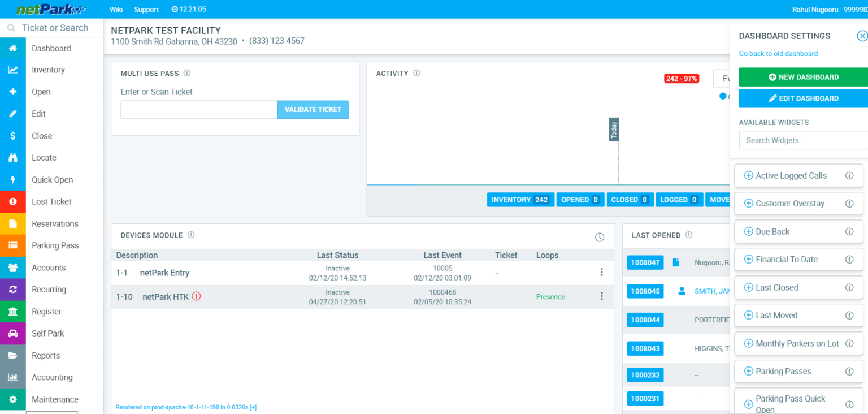Select the Lost Ticket alert icon

click(x=12, y=201)
